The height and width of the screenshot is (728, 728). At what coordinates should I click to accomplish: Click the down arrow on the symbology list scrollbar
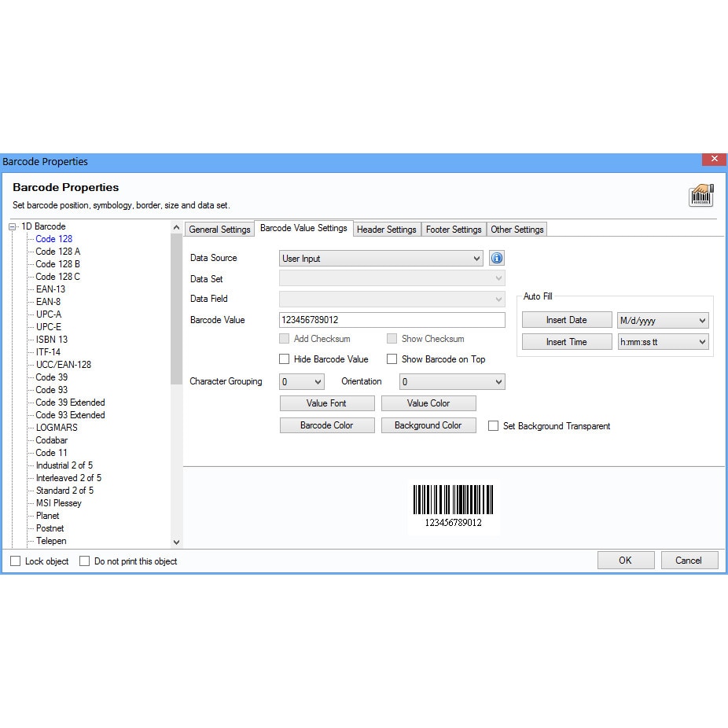coord(177,542)
